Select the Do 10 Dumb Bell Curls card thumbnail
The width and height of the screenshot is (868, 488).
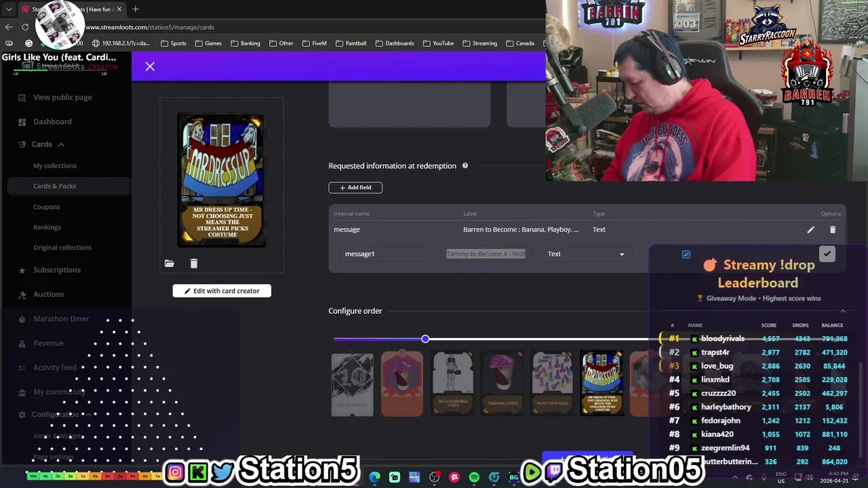[x=452, y=383]
